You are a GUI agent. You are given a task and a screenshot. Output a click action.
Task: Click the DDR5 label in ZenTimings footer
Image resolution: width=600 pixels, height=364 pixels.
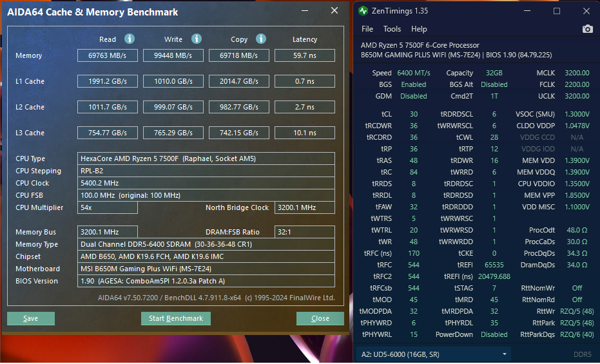coord(583,354)
